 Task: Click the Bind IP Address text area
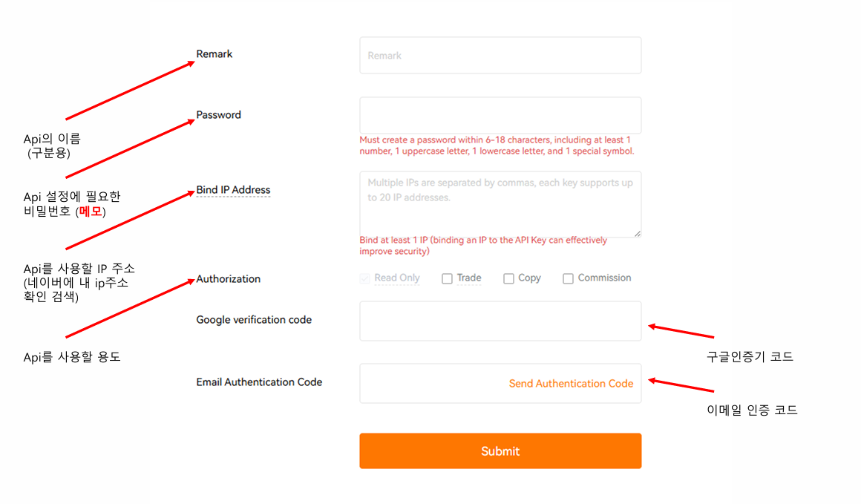[500, 204]
